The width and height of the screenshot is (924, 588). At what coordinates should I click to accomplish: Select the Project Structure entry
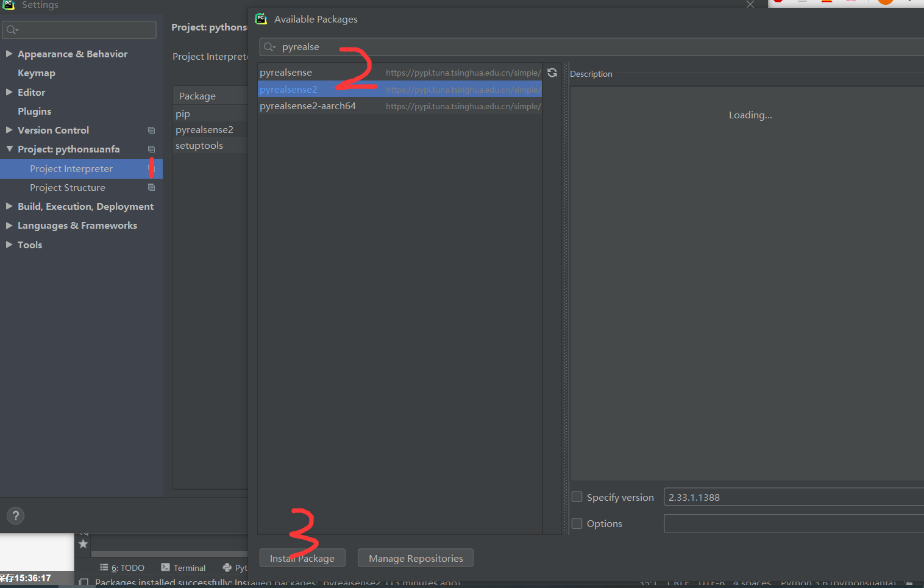tap(67, 187)
